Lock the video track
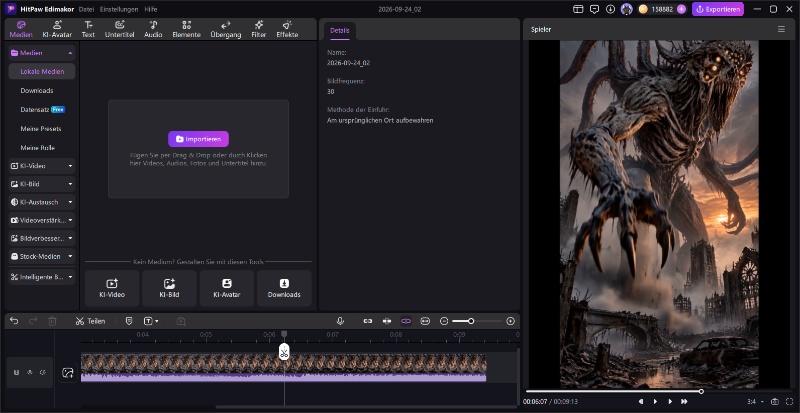Image resolution: width=800 pixels, height=413 pixels. point(16,373)
